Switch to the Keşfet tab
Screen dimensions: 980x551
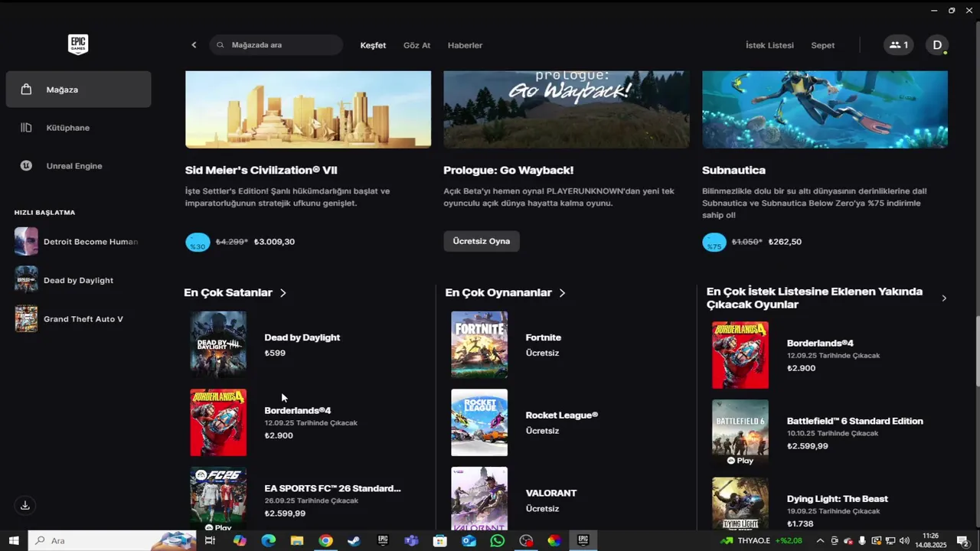[x=373, y=45]
